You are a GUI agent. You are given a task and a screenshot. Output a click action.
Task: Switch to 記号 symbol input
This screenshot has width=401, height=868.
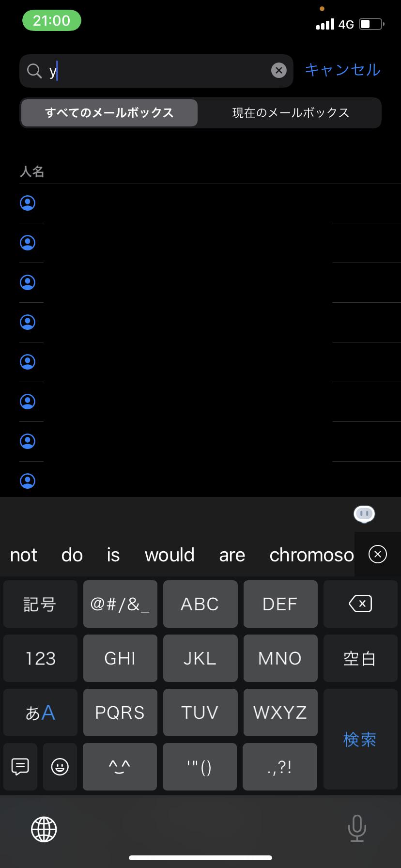point(40,604)
